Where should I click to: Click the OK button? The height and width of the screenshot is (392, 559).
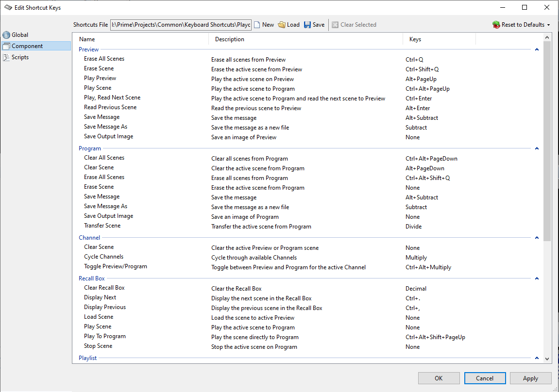[x=439, y=378]
